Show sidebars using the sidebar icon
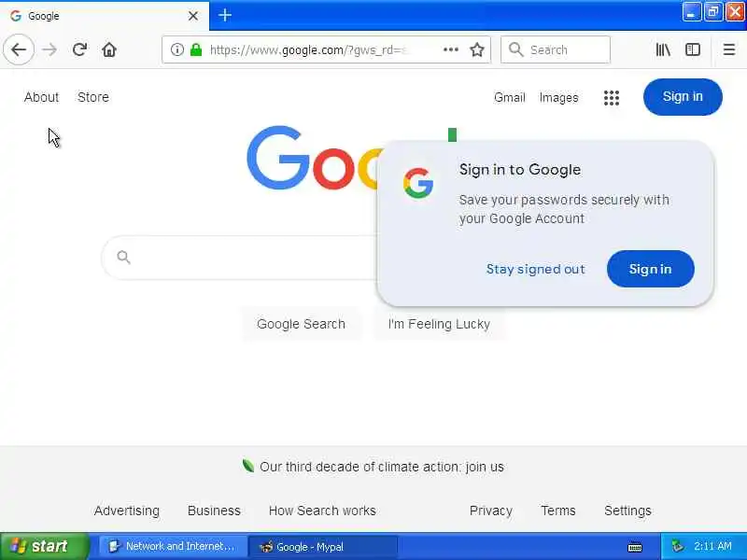Screen dimensions: 747x560 tap(693, 49)
